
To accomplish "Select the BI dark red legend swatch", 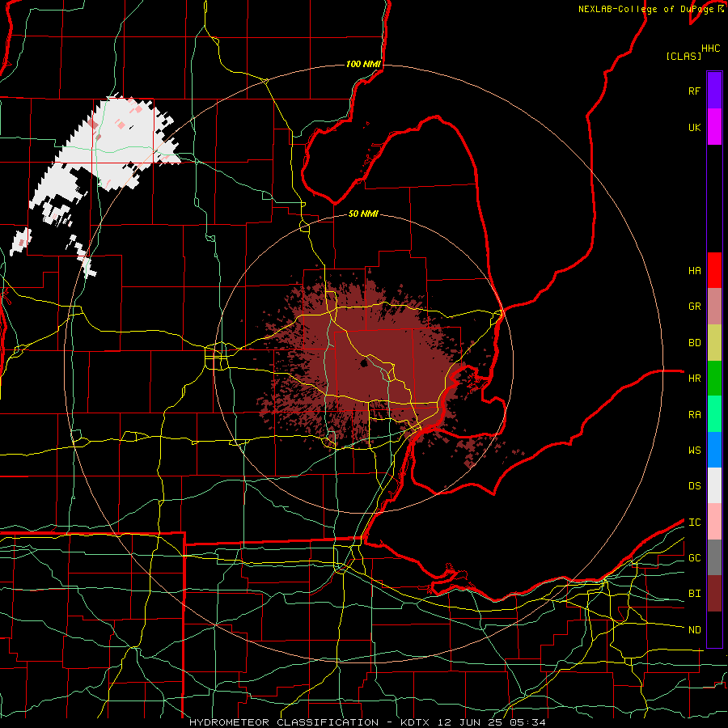I will 714,594.
